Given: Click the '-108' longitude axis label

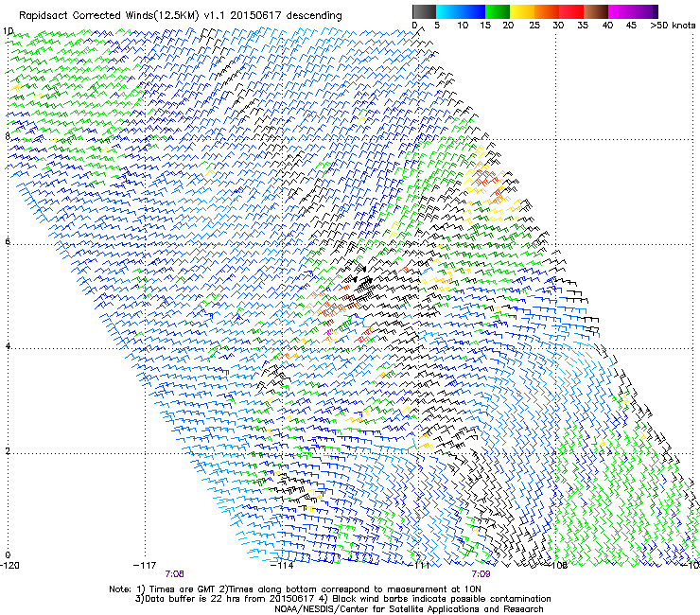Looking at the screenshot, I should pyautogui.click(x=556, y=566).
